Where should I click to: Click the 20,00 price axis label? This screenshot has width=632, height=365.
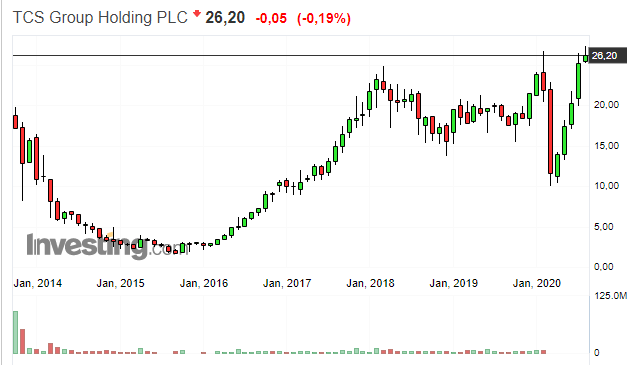tap(606, 105)
